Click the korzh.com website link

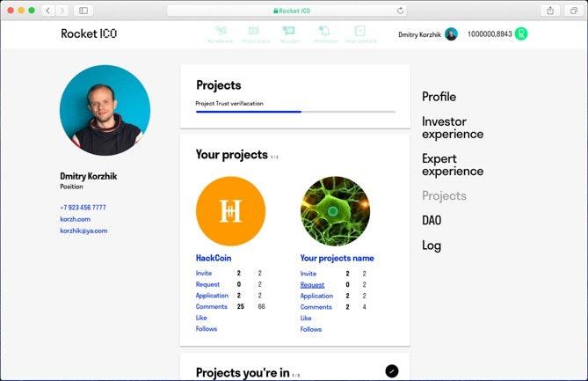tap(75, 219)
